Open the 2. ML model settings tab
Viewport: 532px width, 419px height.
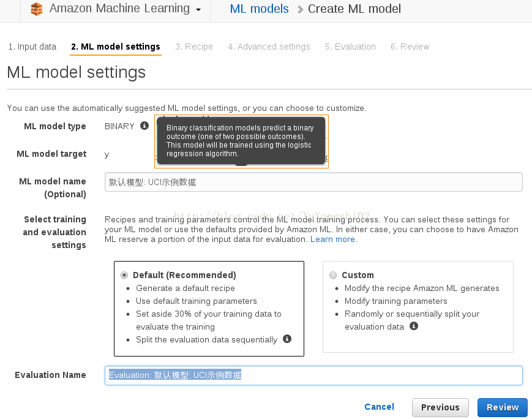point(116,47)
